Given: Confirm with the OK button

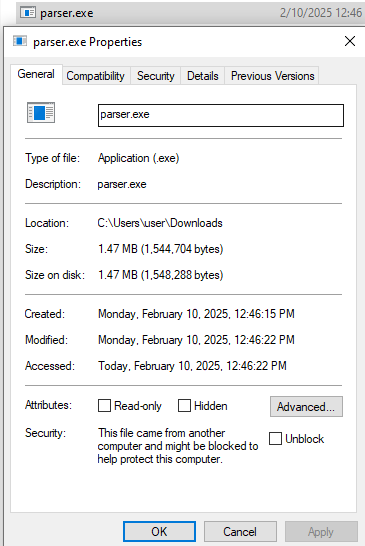Looking at the screenshot, I should 159,532.
